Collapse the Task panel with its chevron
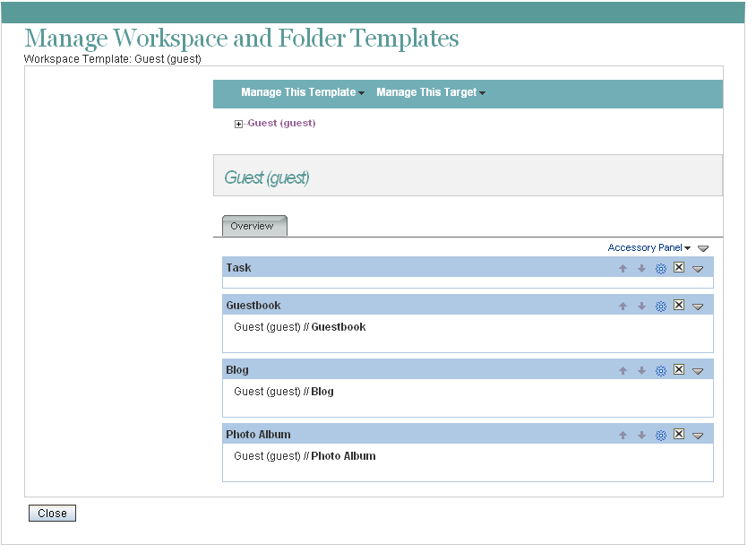This screenshot has height=553, width=756. click(698, 267)
